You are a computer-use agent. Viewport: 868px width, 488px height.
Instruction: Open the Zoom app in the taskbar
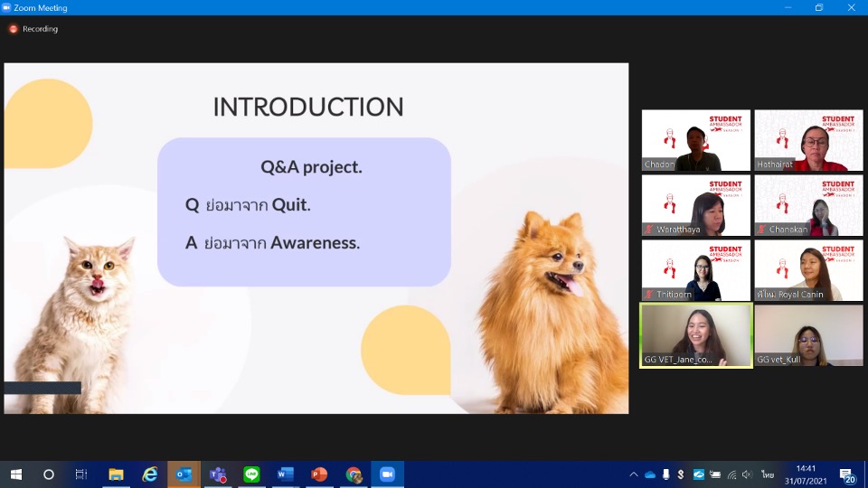click(x=387, y=474)
